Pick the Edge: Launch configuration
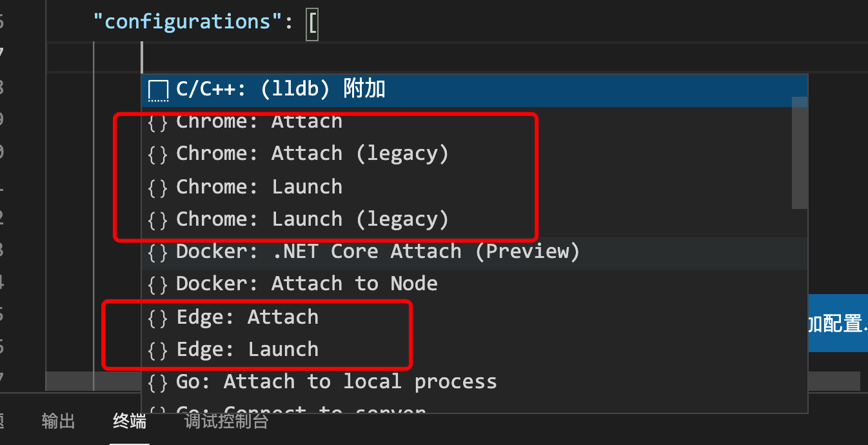The width and height of the screenshot is (868, 445). point(248,350)
